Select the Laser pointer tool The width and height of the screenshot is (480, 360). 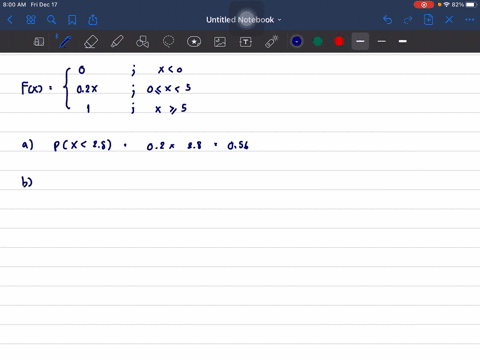click(x=272, y=42)
